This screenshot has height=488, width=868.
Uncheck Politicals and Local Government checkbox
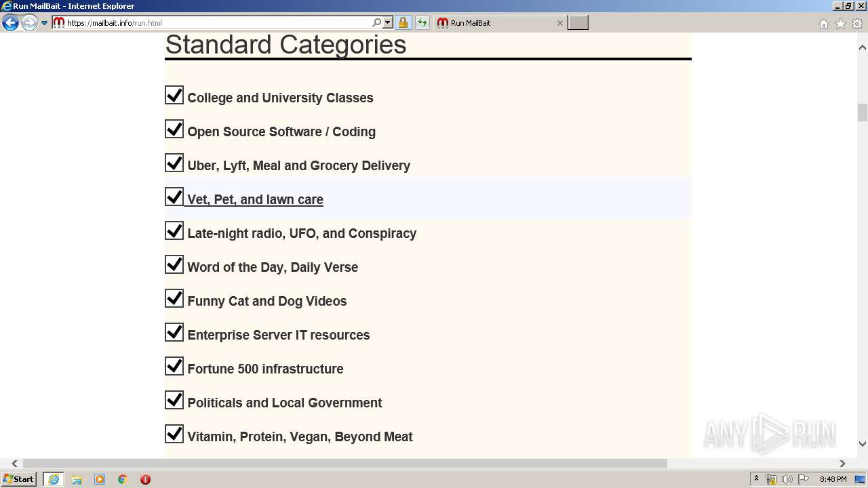[x=174, y=400]
